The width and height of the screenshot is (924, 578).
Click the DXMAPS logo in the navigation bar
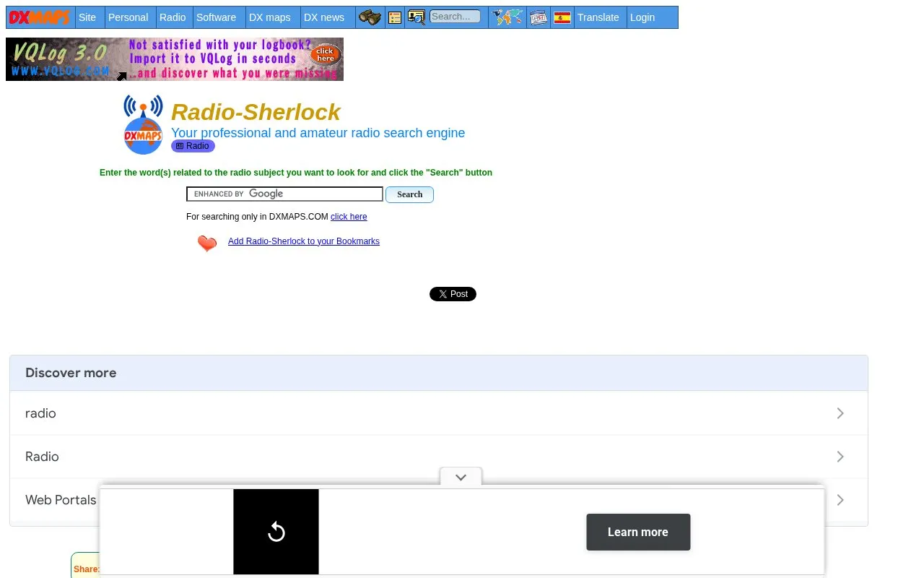tap(40, 17)
